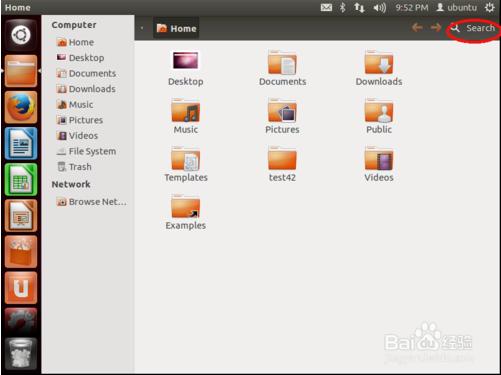Launch LibreOffice Impress from the dock
Image resolution: width=501 pixels, height=375 pixels.
click(21, 215)
